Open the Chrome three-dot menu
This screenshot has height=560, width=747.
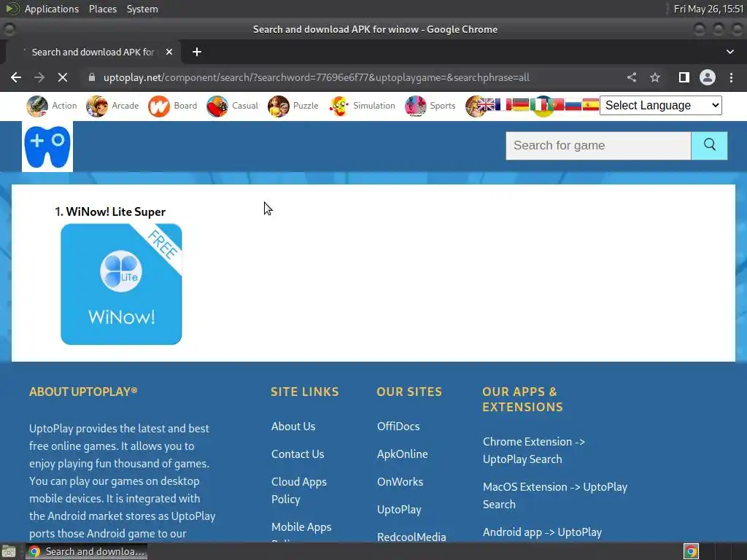pyautogui.click(x=731, y=77)
